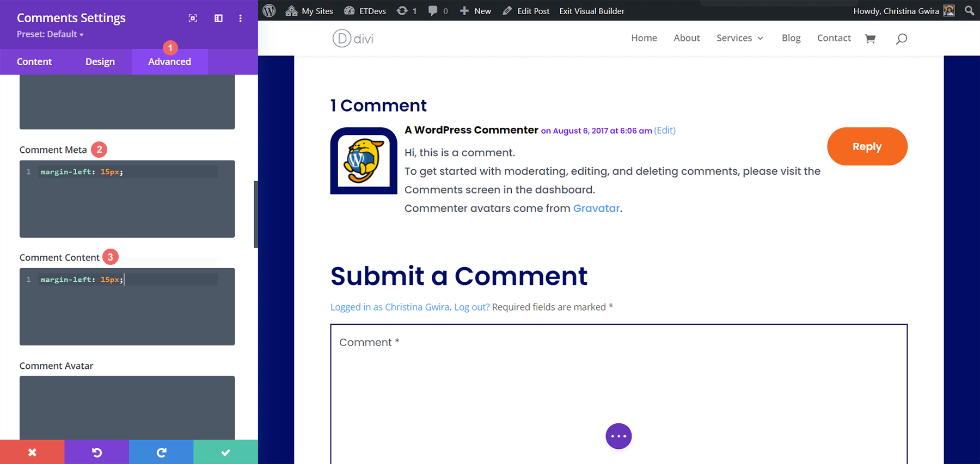Undo the last change
980x464 pixels.
point(97,452)
